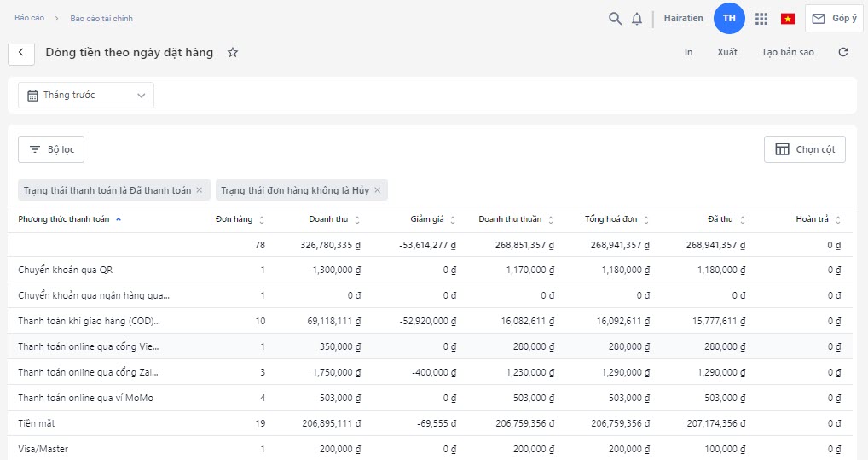This screenshot has height=460, width=868.
Task: Click the TH user avatar
Action: 729,19
